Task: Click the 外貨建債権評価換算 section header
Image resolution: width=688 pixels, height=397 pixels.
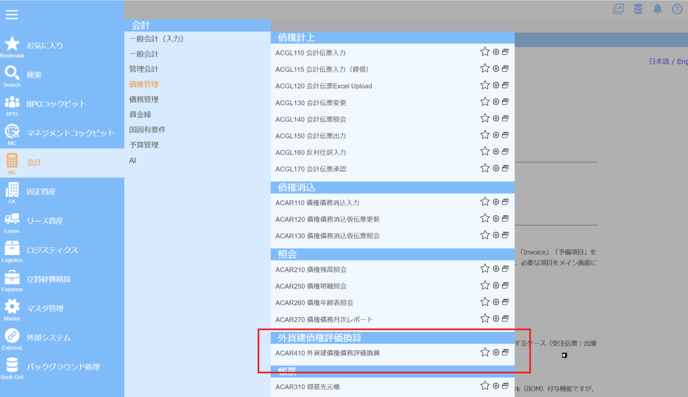Action: coord(392,338)
